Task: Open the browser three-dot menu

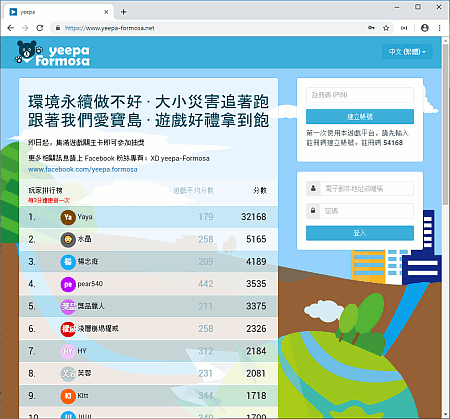Action: (439, 28)
